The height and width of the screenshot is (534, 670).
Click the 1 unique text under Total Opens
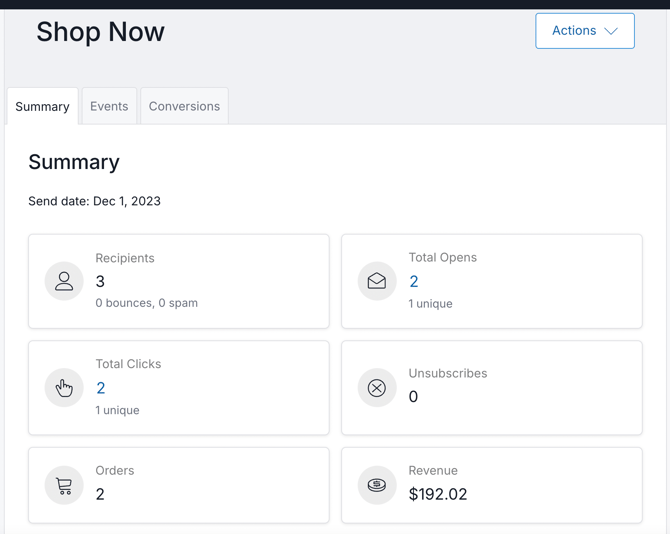[430, 304]
